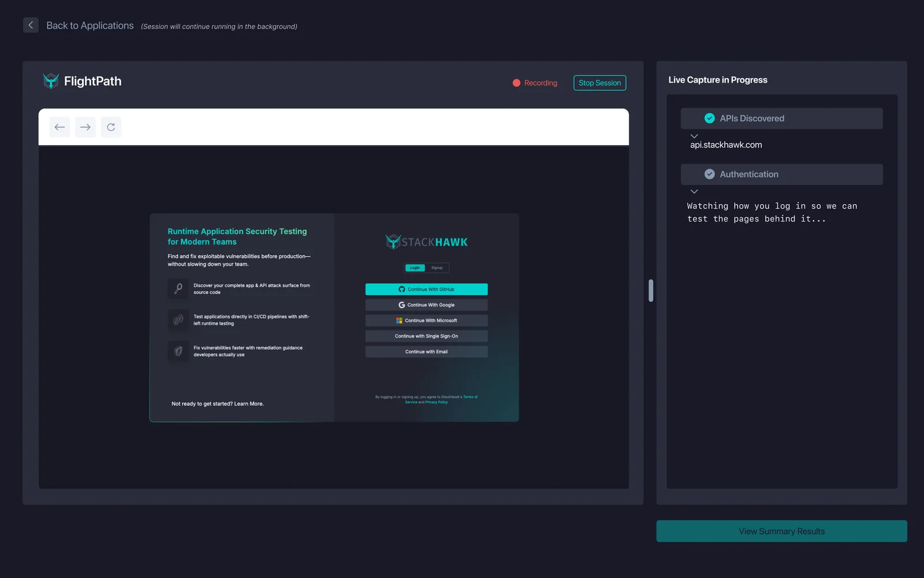Image resolution: width=924 pixels, height=578 pixels.
Task: Click View Summary Results button
Action: click(x=781, y=531)
